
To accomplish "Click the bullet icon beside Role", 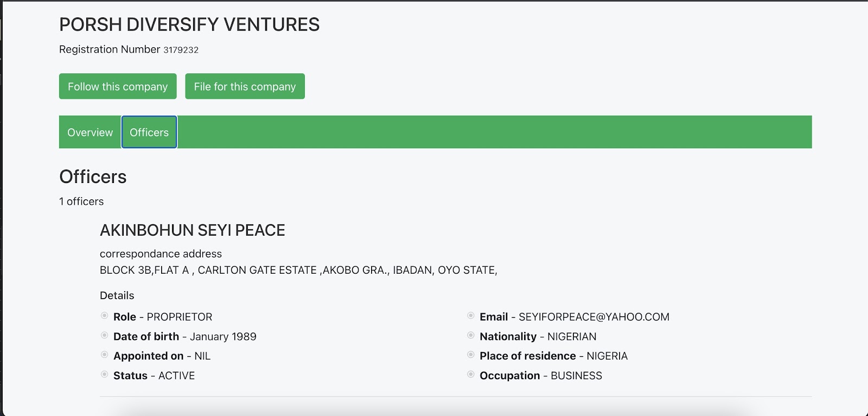I will (105, 316).
